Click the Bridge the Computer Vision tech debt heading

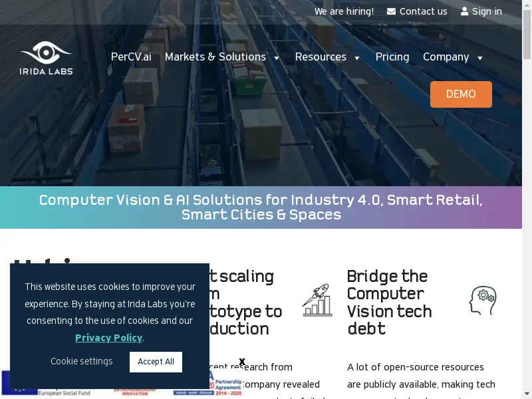[389, 303]
